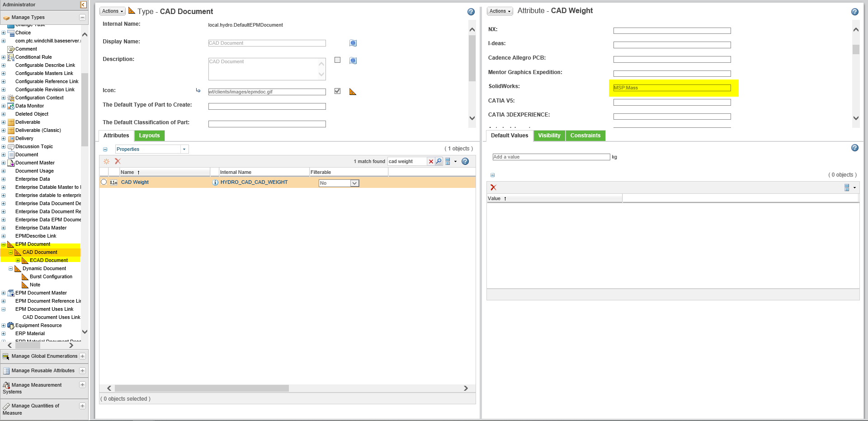The width and height of the screenshot is (868, 421).
Task: Uncheck the checkbox next to the Icon path
Action: tap(337, 91)
